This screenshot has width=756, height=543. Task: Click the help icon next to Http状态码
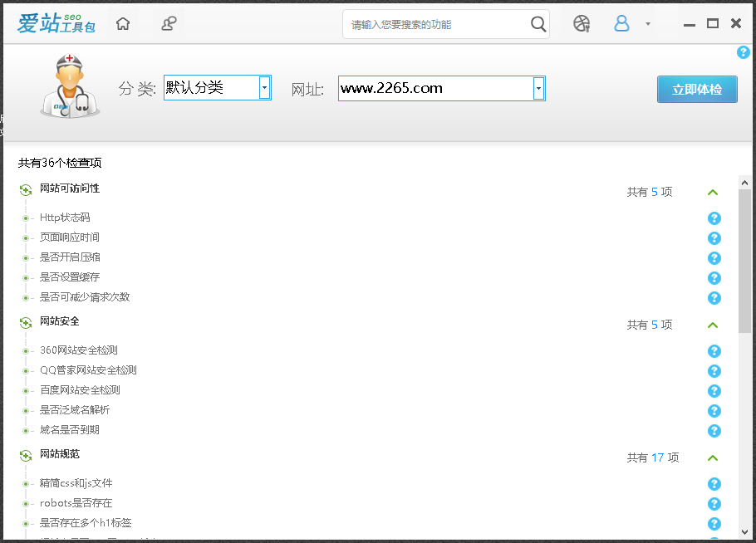point(714,218)
